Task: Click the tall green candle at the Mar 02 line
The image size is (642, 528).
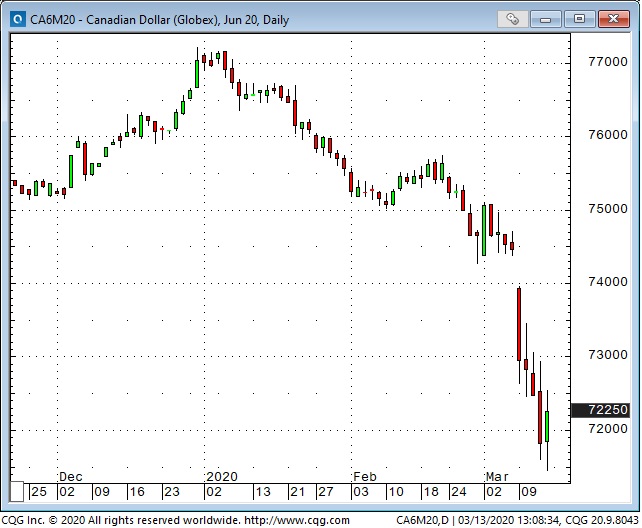Action: pyautogui.click(x=484, y=231)
